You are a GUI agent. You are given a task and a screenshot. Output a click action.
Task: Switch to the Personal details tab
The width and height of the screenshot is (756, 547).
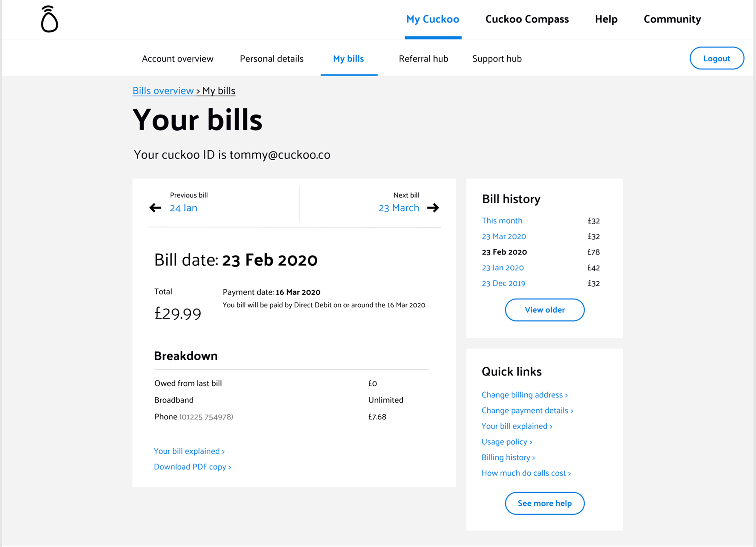coord(271,59)
